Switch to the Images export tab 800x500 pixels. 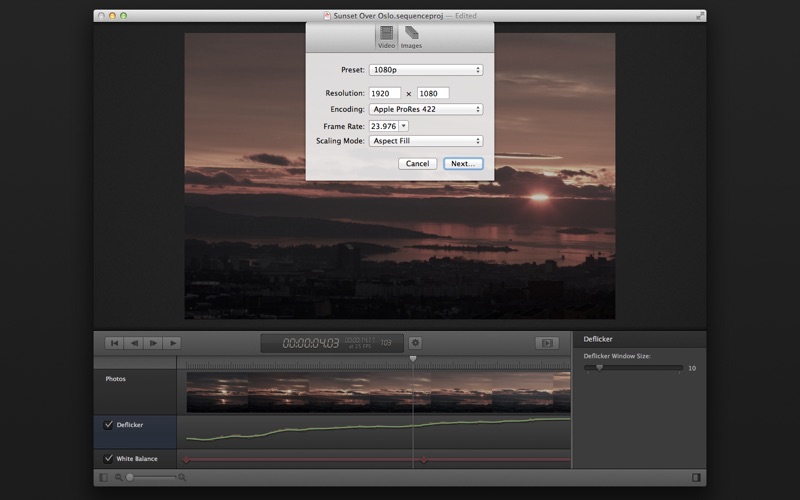[411, 37]
